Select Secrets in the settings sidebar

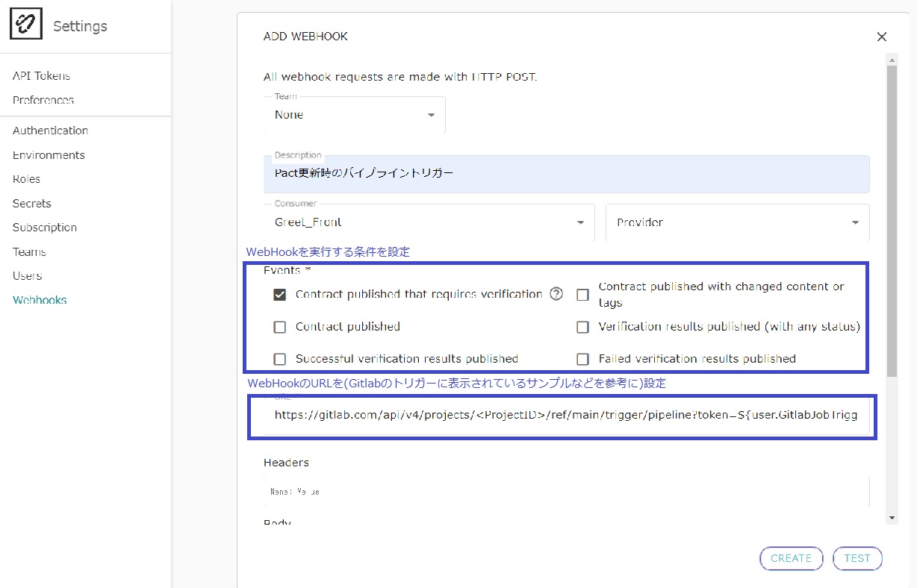coord(32,204)
